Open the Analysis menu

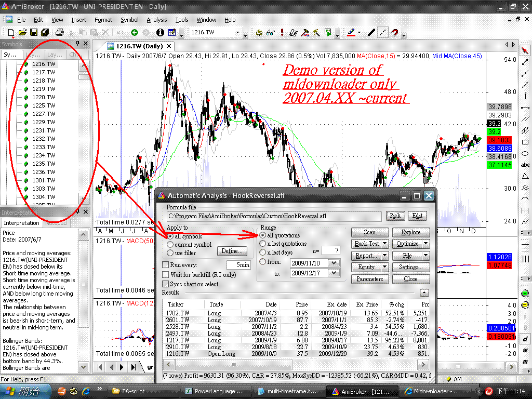(x=157, y=20)
